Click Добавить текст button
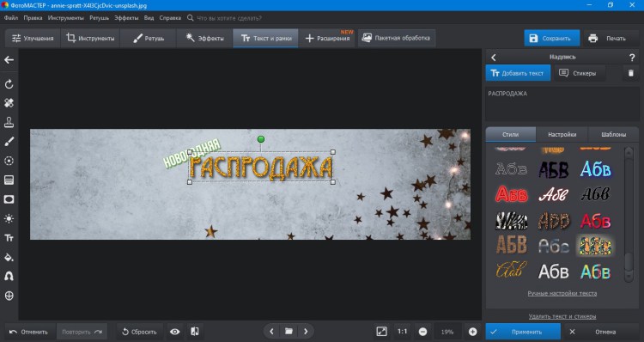Image resolution: width=644 pixels, height=342 pixels. coord(519,73)
